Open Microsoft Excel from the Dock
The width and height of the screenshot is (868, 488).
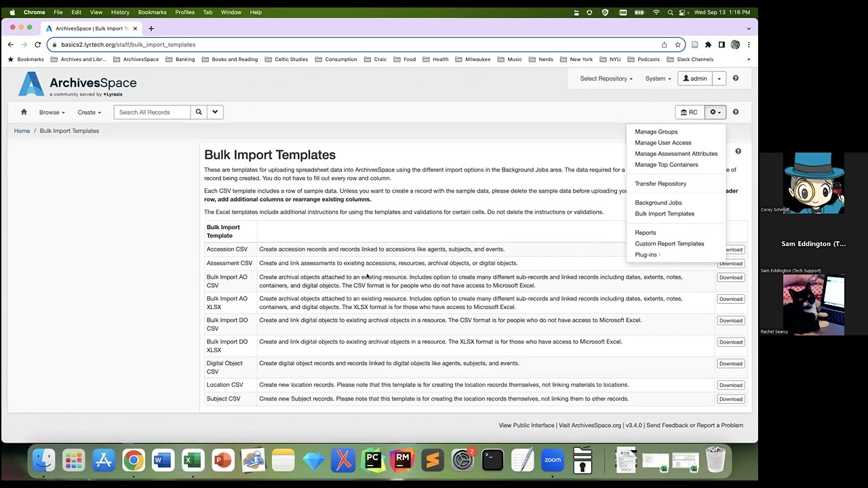(193, 460)
